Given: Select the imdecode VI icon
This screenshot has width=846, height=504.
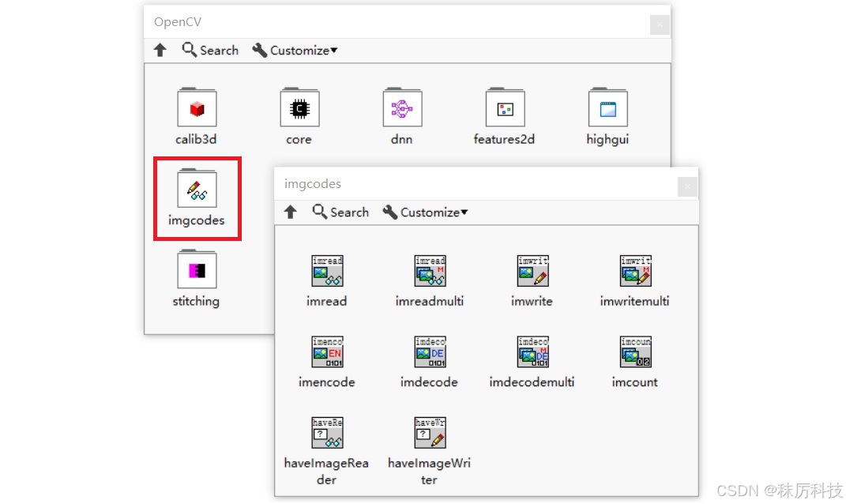Looking at the screenshot, I should pyautogui.click(x=430, y=352).
